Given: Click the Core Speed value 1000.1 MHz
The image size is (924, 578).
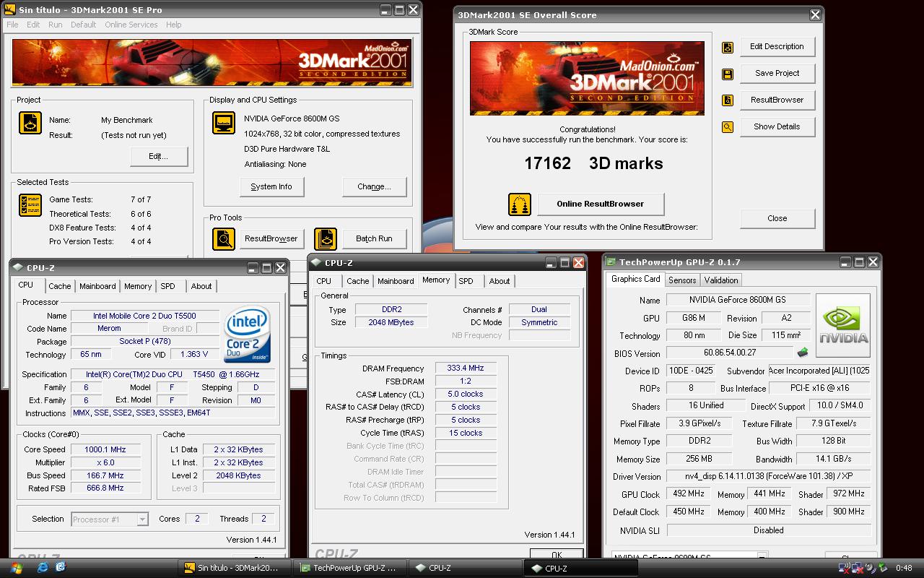Looking at the screenshot, I should click(105, 449).
